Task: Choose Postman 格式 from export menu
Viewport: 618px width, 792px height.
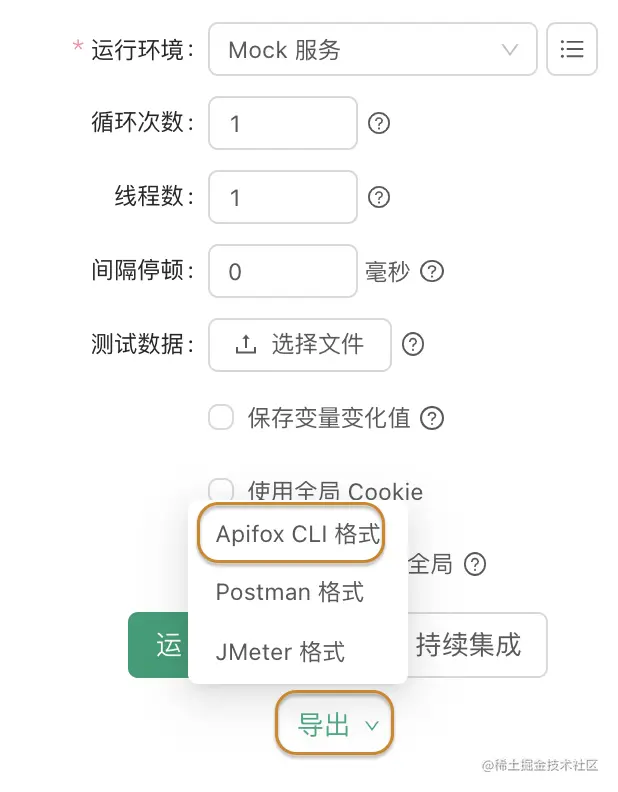Action: pyautogui.click(x=289, y=592)
